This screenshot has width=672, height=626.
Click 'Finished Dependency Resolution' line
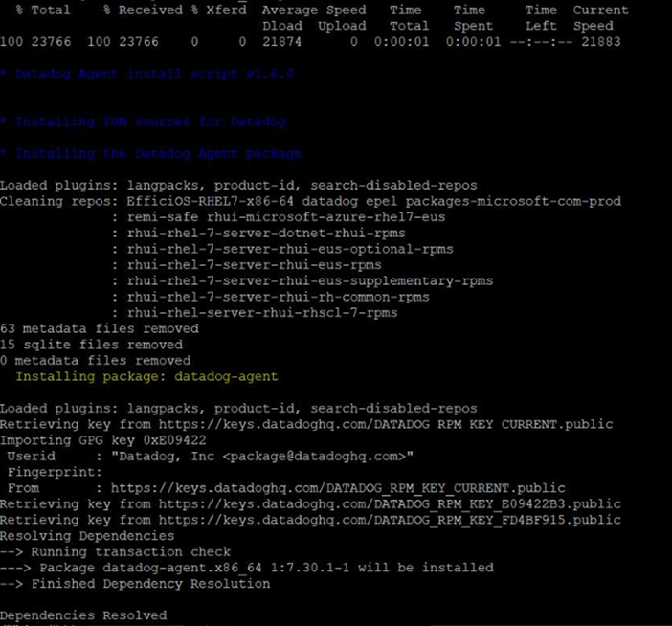[135, 584]
